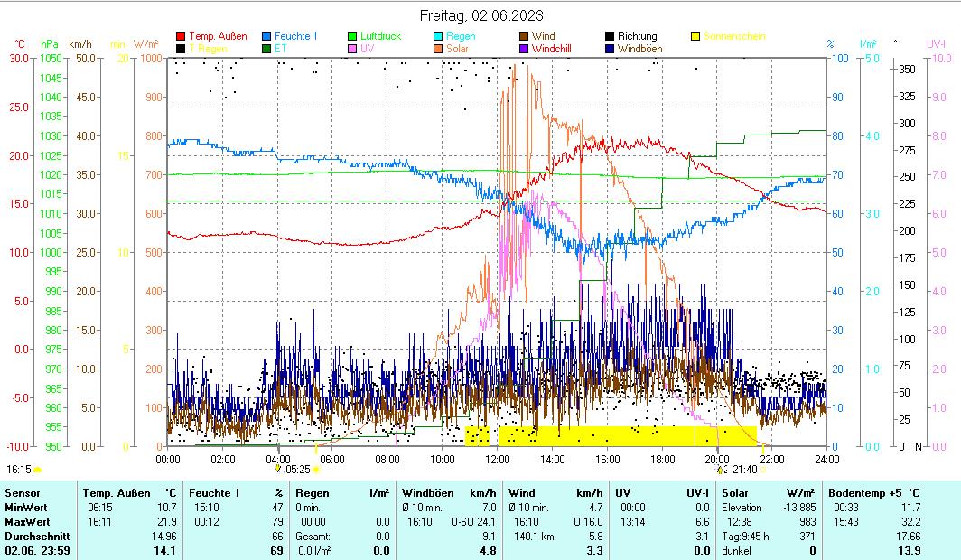Viewport: 961px width, 560px height.
Task: Click the wind run value 140.1 km
Action: 534,537
